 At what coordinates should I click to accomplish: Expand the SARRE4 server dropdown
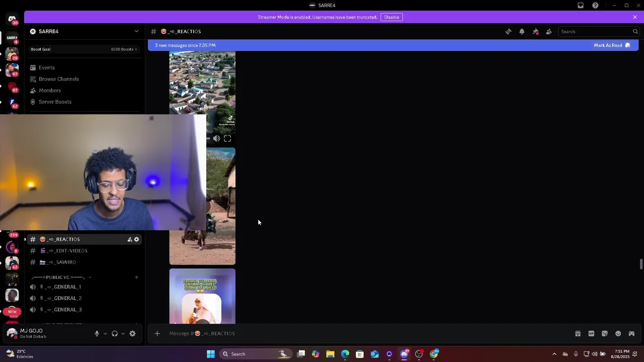pyautogui.click(x=136, y=31)
